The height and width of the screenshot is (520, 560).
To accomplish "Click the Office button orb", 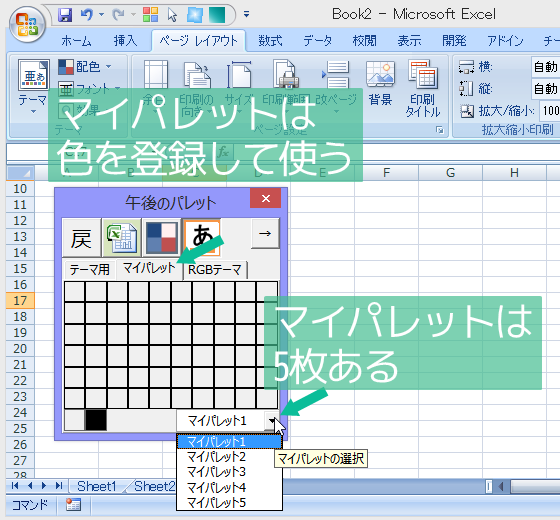I will coord(27,24).
